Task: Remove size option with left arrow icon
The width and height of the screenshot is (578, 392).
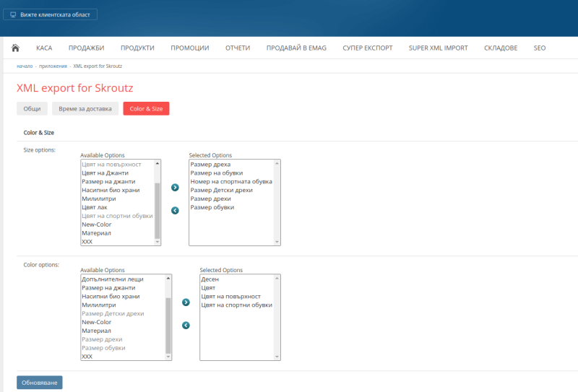Action: [175, 210]
